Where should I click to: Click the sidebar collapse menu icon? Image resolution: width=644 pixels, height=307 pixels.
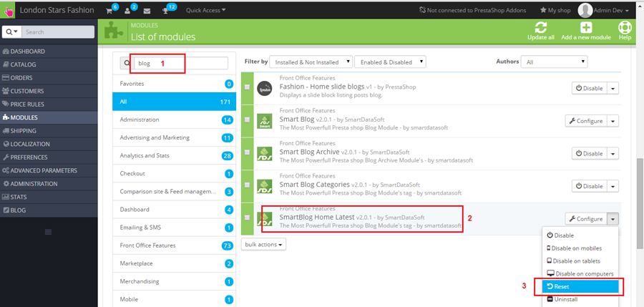(48, 232)
